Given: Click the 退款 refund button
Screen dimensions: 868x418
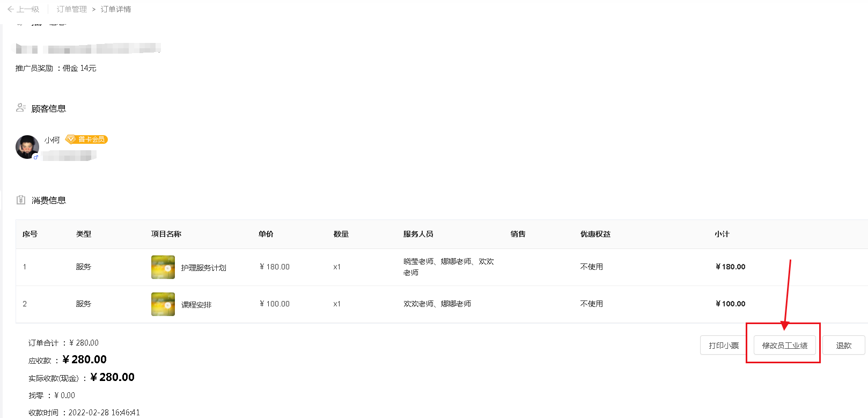Looking at the screenshot, I should coord(843,346).
